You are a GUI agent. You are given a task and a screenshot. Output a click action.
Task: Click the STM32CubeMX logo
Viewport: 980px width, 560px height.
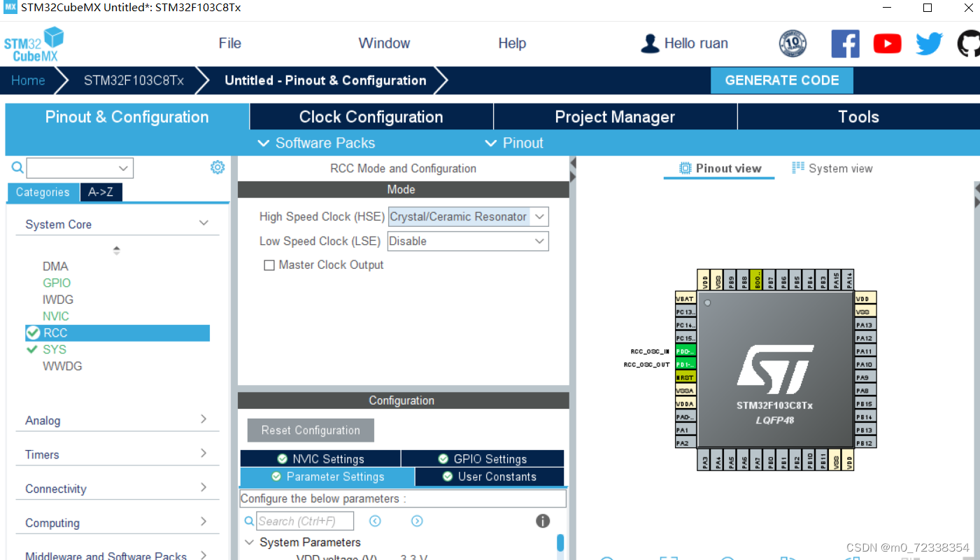(x=34, y=44)
